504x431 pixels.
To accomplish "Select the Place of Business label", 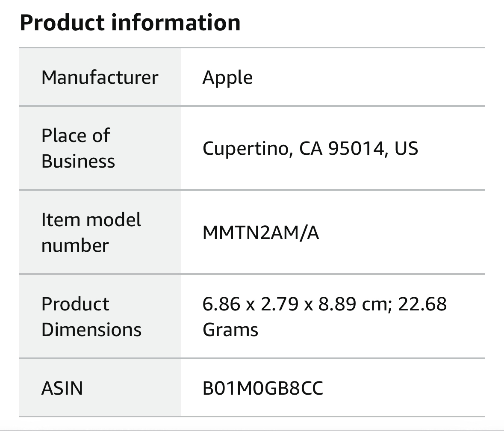I will [78, 148].
